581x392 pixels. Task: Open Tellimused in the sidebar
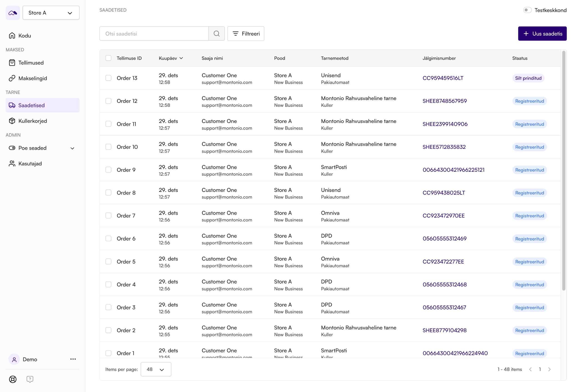[31, 63]
